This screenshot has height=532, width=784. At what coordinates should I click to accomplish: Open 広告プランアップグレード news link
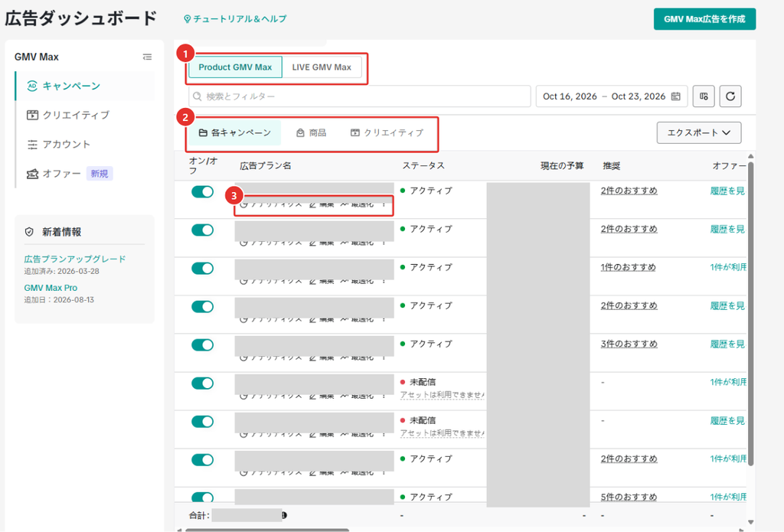pyautogui.click(x=75, y=259)
